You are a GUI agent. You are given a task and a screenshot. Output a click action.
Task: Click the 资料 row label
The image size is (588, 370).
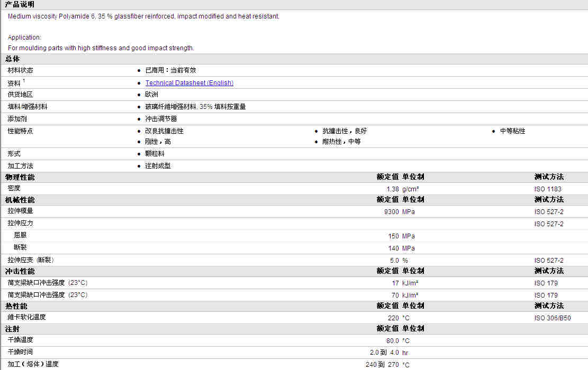click(x=14, y=83)
